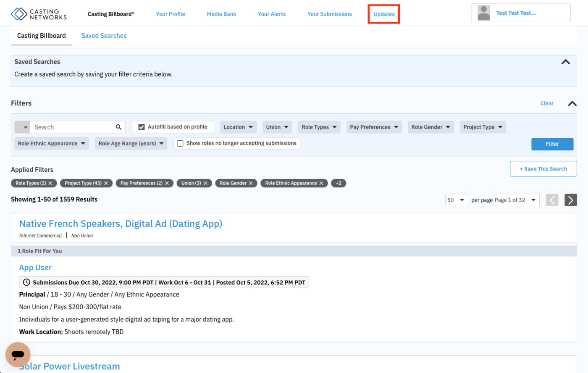Click Showing 1-50 of 1559 Results text
Image resolution: width=588 pixels, height=373 pixels.
point(54,199)
